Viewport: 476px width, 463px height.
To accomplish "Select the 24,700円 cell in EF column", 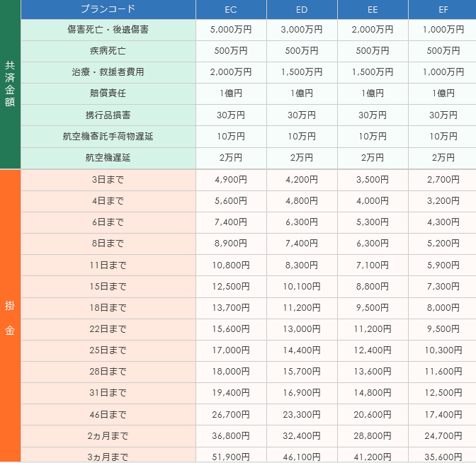I will pyautogui.click(x=443, y=435).
